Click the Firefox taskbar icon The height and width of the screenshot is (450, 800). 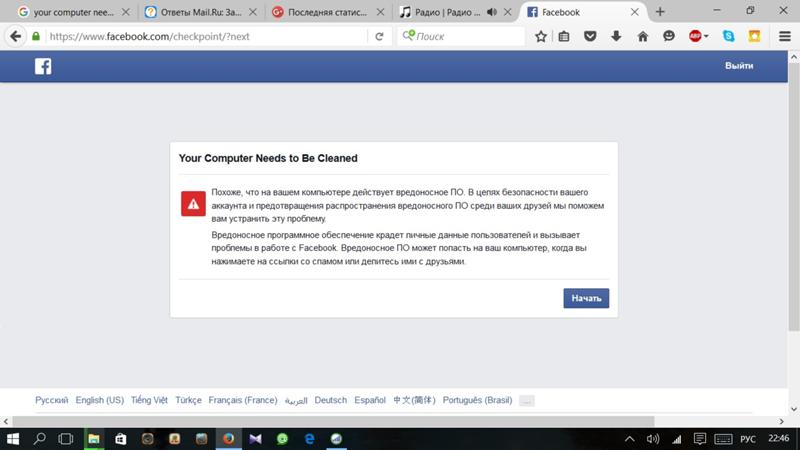pyautogui.click(x=229, y=439)
